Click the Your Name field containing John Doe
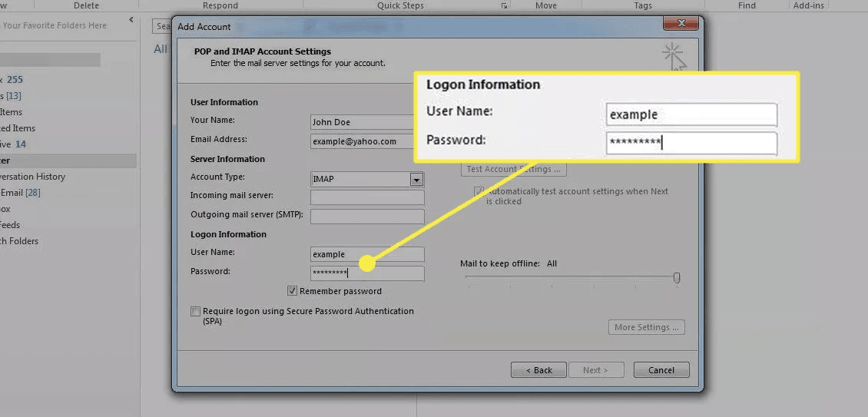 [362, 122]
